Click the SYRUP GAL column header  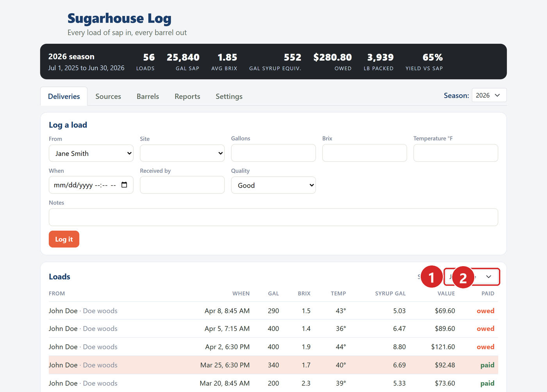390,294
